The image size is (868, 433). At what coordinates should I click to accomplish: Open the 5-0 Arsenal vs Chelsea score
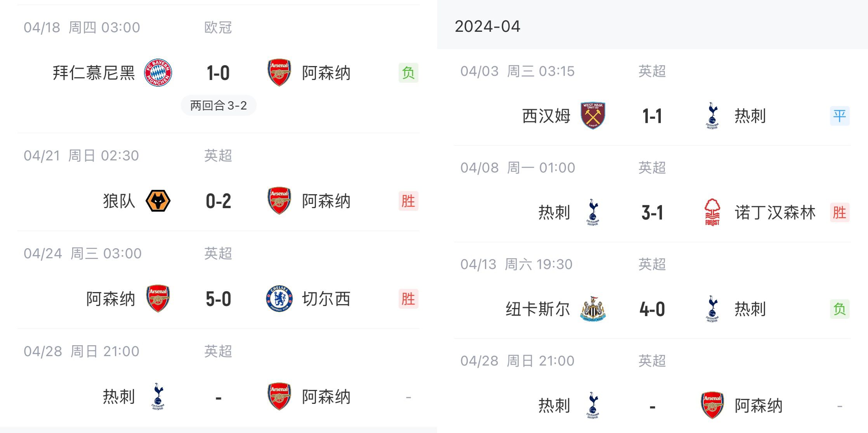coord(219,299)
